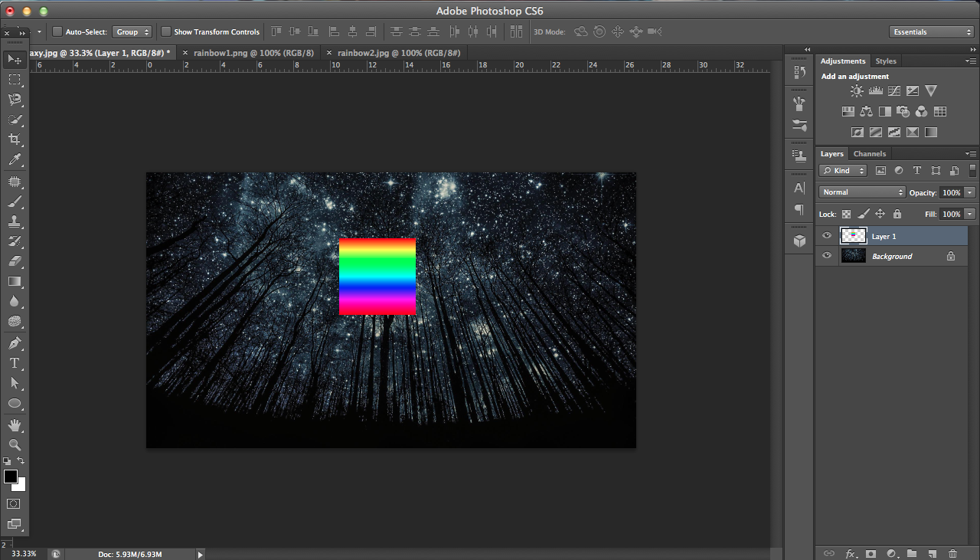Viewport: 980px width, 560px height.
Task: Add a Curves adjustment
Action: click(893, 91)
